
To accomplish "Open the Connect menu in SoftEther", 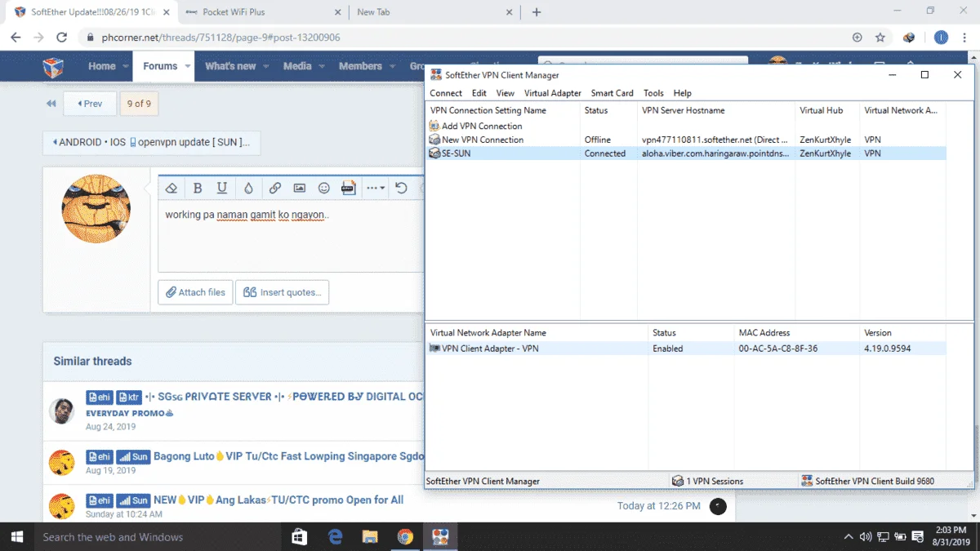I will 446,93.
